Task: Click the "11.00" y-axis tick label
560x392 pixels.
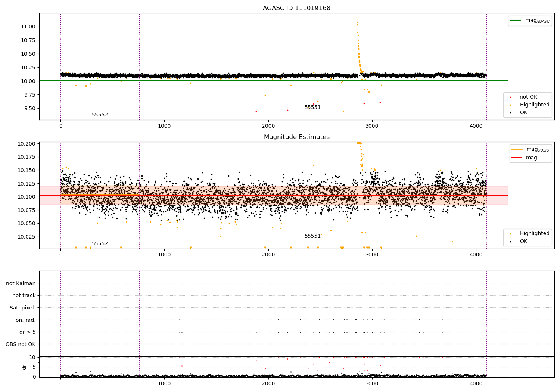Action: tap(28, 27)
